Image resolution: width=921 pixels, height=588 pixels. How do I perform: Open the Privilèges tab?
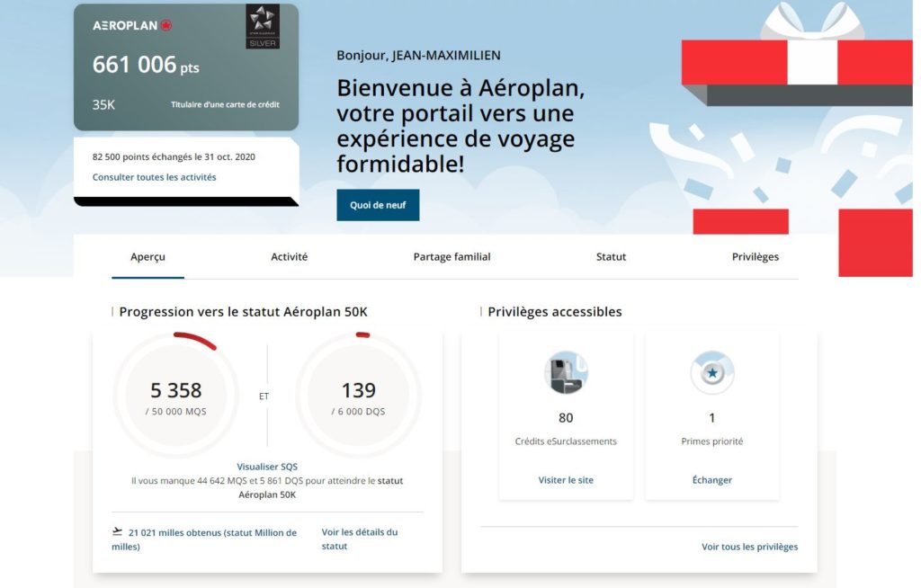pyautogui.click(x=754, y=257)
